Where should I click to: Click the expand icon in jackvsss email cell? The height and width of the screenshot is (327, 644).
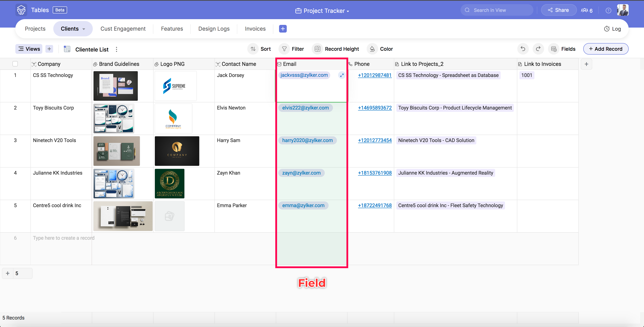click(x=342, y=75)
